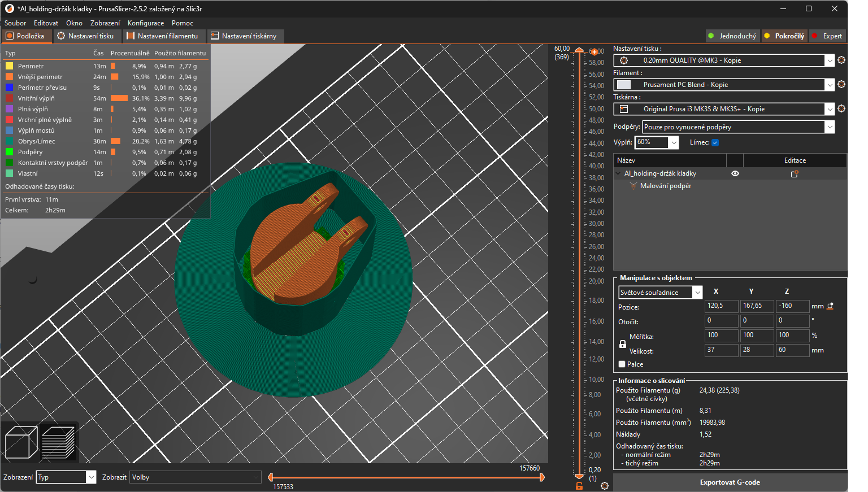This screenshot has width=868, height=492.
Task: Open the Konfigurace menu
Action: (x=145, y=23)
